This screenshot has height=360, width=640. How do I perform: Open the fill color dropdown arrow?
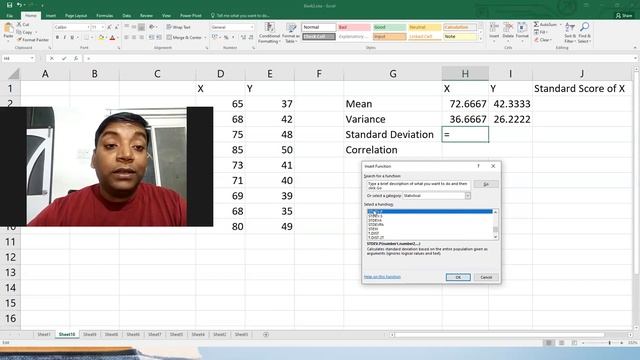coord(106,38)
